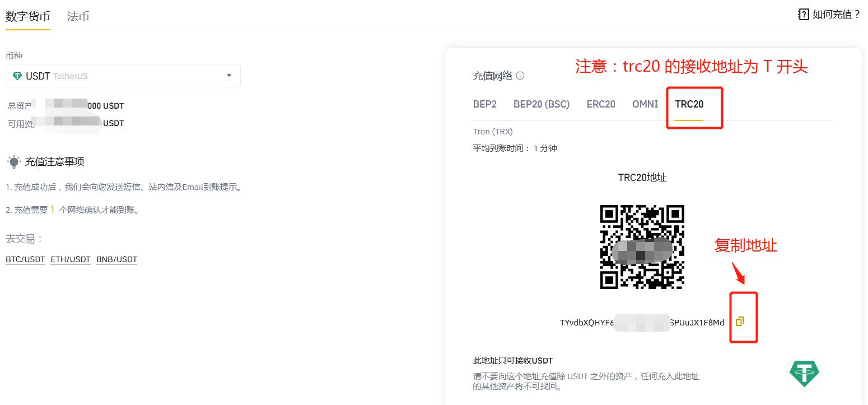Image resolution: width=868 pixels, height=405 pixels.
Task: Switch to the BEP2 network tab
Action: click(x=484, y=104)
